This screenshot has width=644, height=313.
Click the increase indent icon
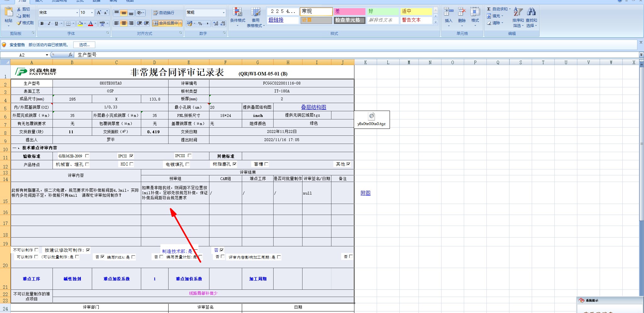point(147,23)
